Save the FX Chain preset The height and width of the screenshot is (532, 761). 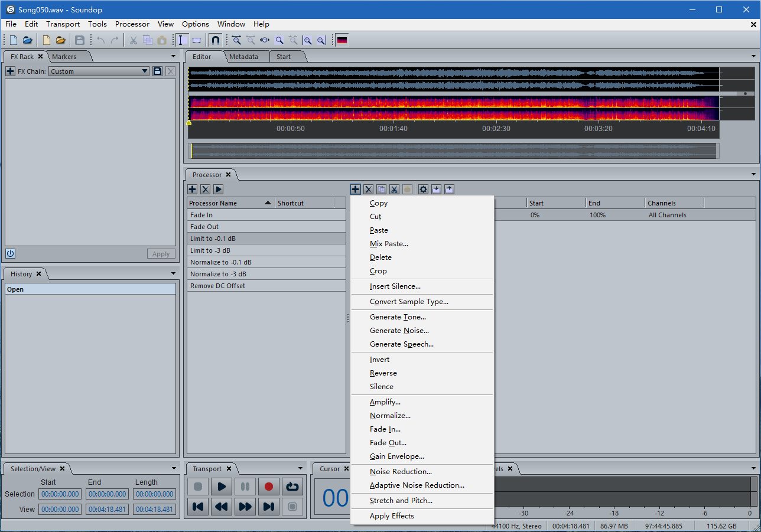pyautogui.click(x=157, y=71)
